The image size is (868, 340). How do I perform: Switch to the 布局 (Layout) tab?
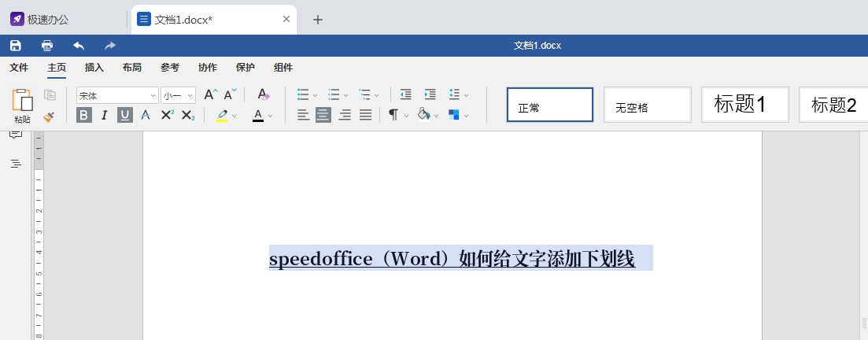(131, 68)
